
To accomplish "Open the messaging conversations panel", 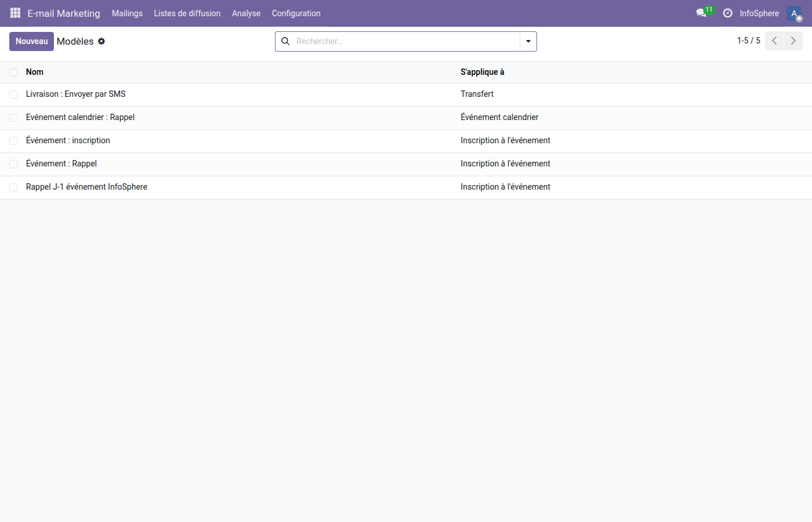I will (701, 13).
